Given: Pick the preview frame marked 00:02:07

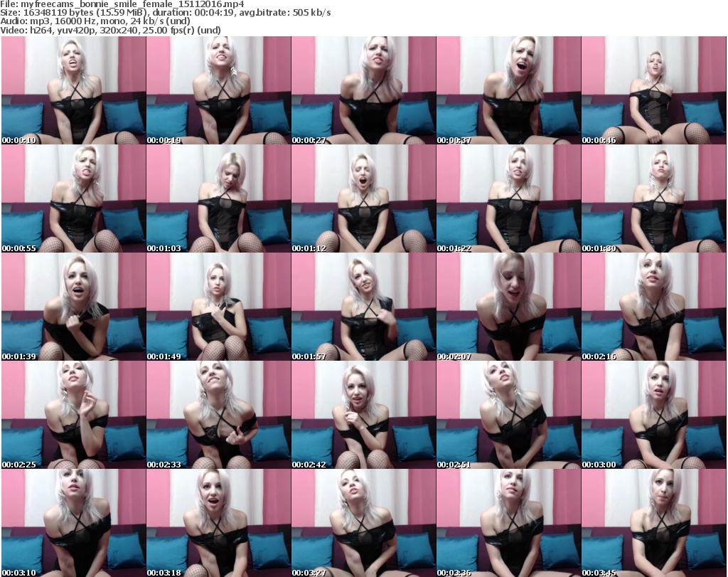Looking at the screenshot, I should [508, 307].
